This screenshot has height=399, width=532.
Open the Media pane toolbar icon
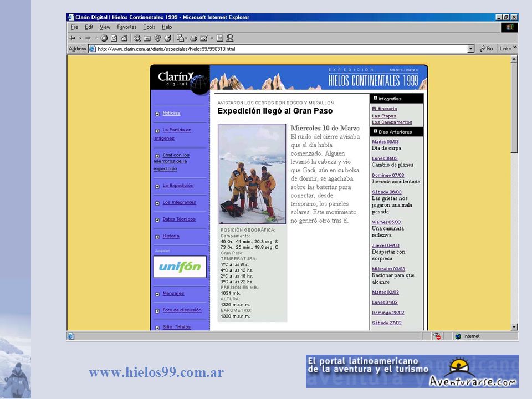(157, 38)
